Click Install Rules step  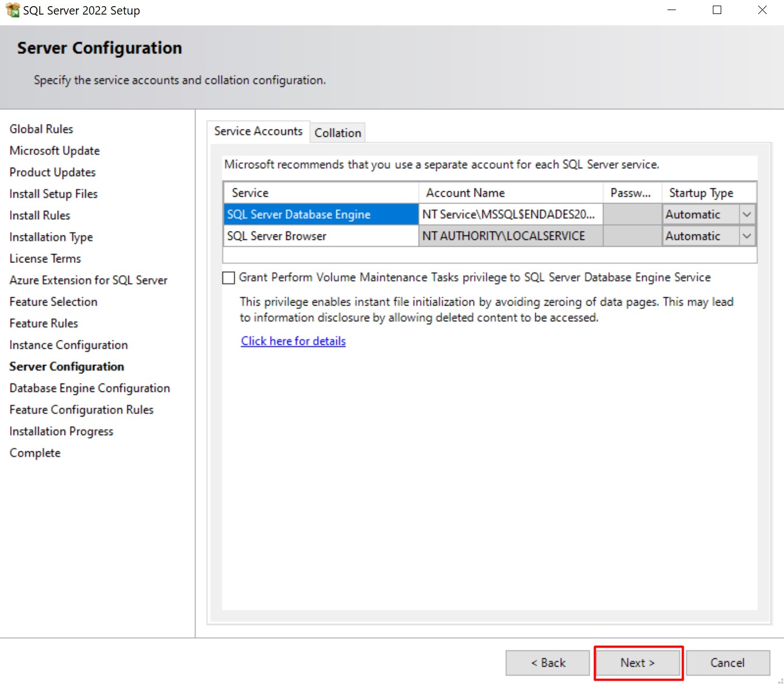tap(40, 215)
